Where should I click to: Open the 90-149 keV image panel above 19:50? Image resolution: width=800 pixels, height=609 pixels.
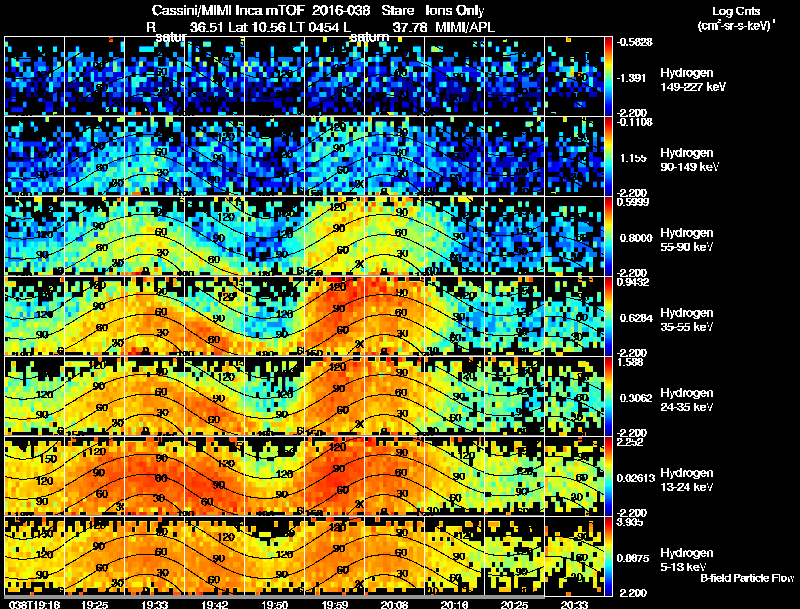point(274,156)
